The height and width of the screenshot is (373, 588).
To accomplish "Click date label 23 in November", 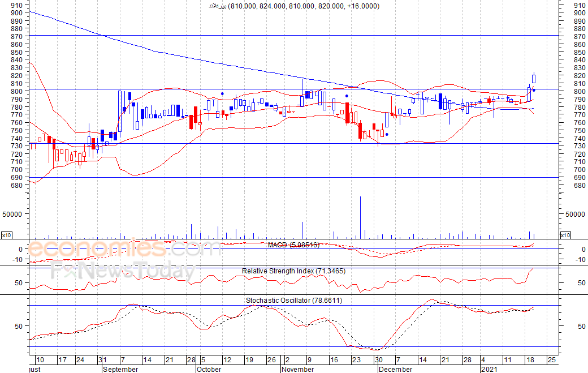I will 356,360.
